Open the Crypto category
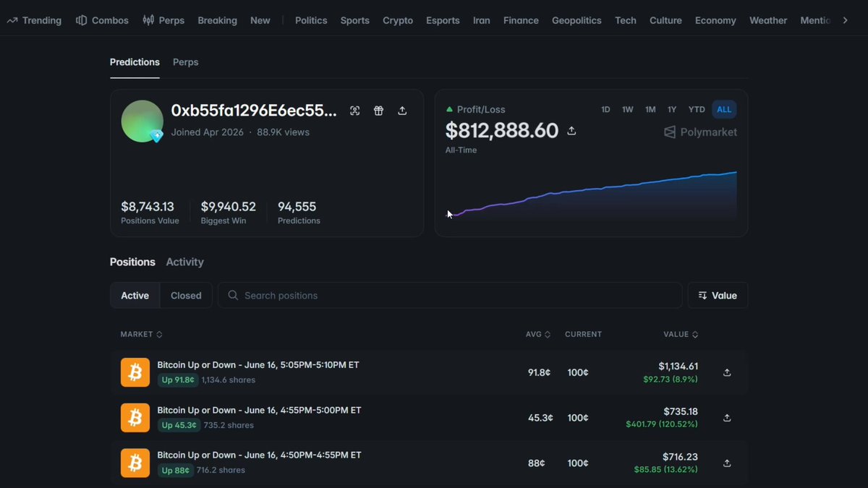 click(398, 20)
